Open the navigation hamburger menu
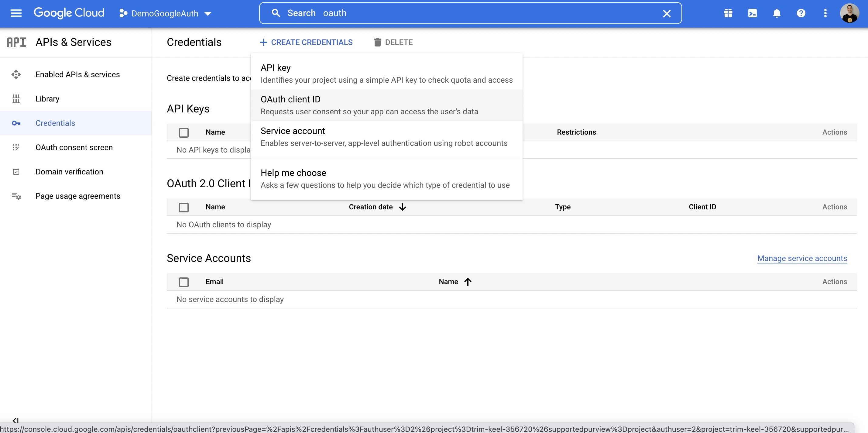This screenshot has width=868, height=433. click(16, 13)
